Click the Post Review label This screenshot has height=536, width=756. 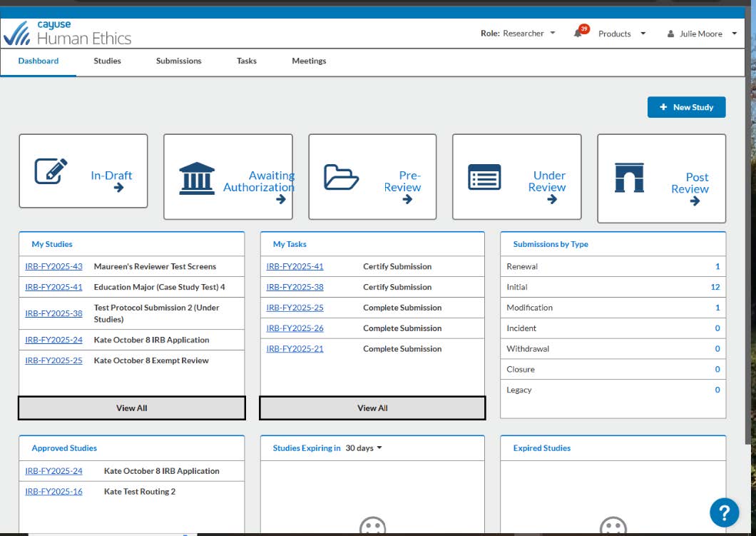pos(690,183)
